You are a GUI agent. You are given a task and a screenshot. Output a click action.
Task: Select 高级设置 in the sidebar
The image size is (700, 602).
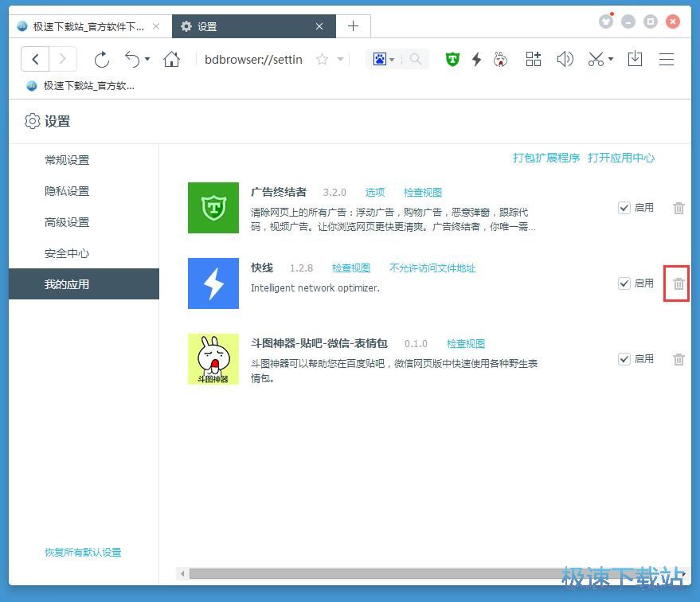[67, 222]
